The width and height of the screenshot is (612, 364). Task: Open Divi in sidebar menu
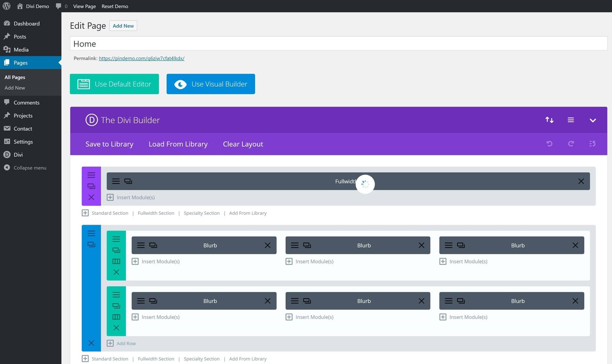click(x=31, y=155)
